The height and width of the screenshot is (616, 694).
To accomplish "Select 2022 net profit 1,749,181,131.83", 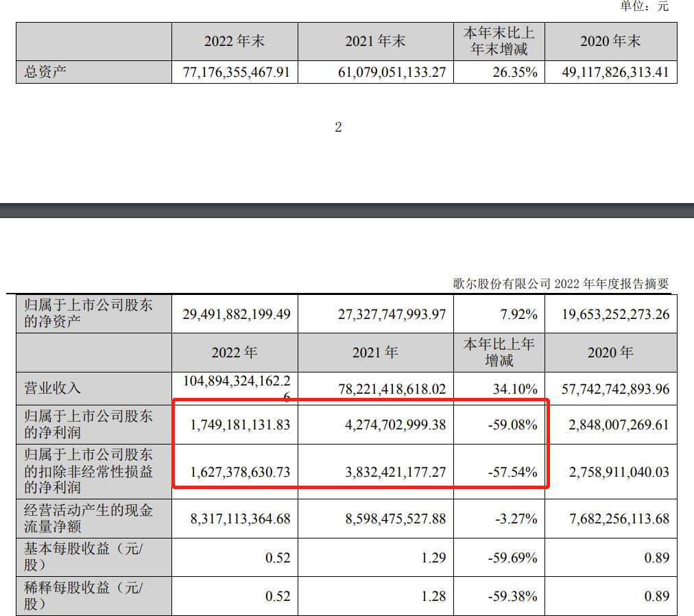I will click(x=237, y=425).
